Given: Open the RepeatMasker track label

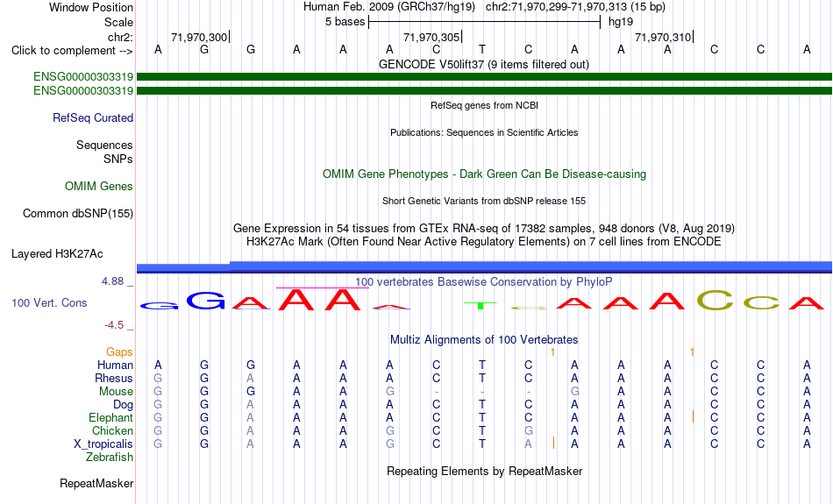Looking at the screenshot, I should coord(96,483).
